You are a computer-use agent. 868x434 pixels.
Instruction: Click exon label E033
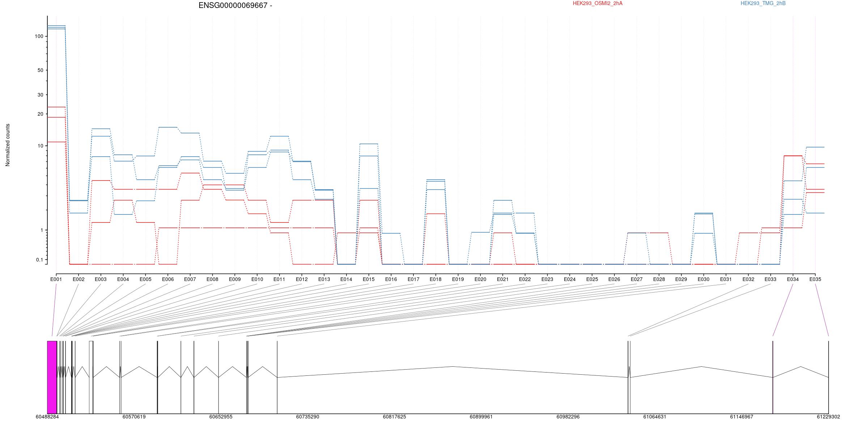(770, 279)
